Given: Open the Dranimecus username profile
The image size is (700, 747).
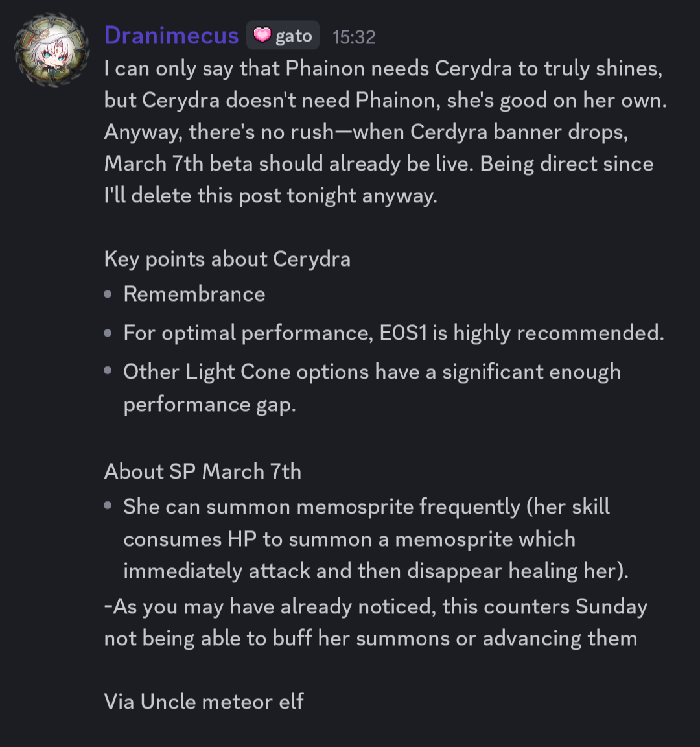Looking at the screenshot, I should [x=171, y=36].
